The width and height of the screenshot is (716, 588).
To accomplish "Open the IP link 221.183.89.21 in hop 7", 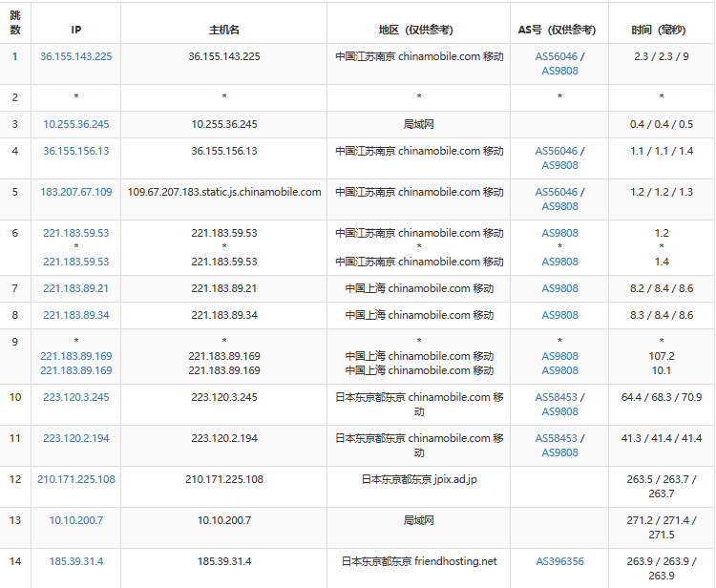I will pyautogui.click(x=75, y=288).
